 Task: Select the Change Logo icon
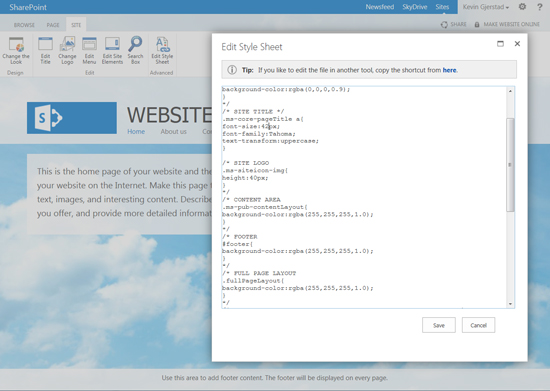[x=67, y=44]
